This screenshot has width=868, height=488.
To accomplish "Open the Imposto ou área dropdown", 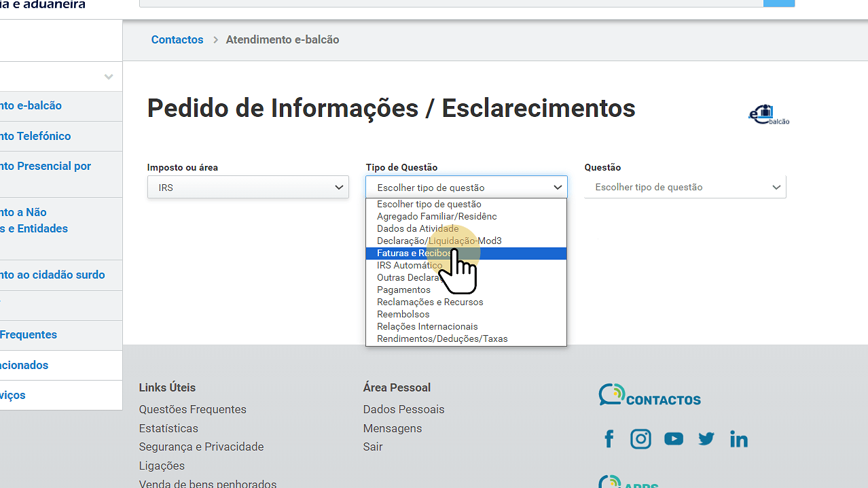I will (x=248, y=188).
